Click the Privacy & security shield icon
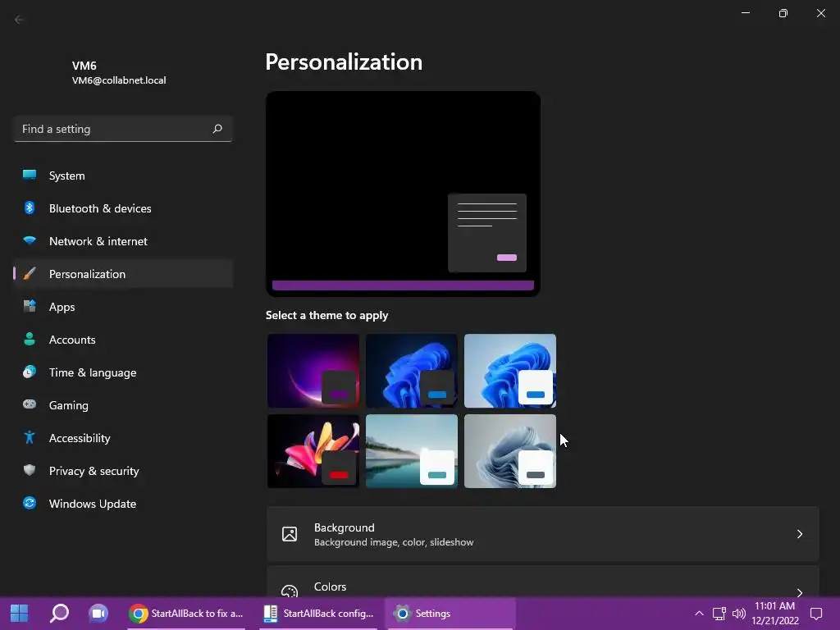The image size is (840, 630). pyautogui.click(x=30, y=470)
